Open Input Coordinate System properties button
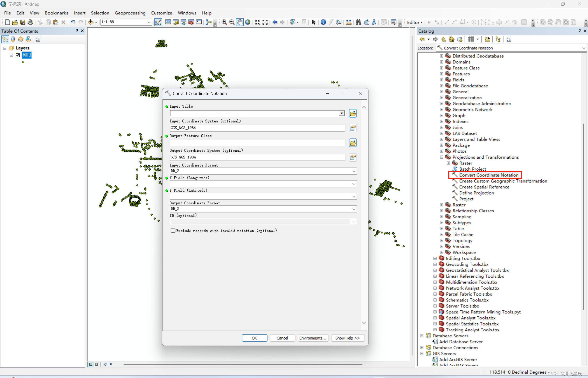The height and width of the screenshot is (378, 588). [x=353, y=128]
